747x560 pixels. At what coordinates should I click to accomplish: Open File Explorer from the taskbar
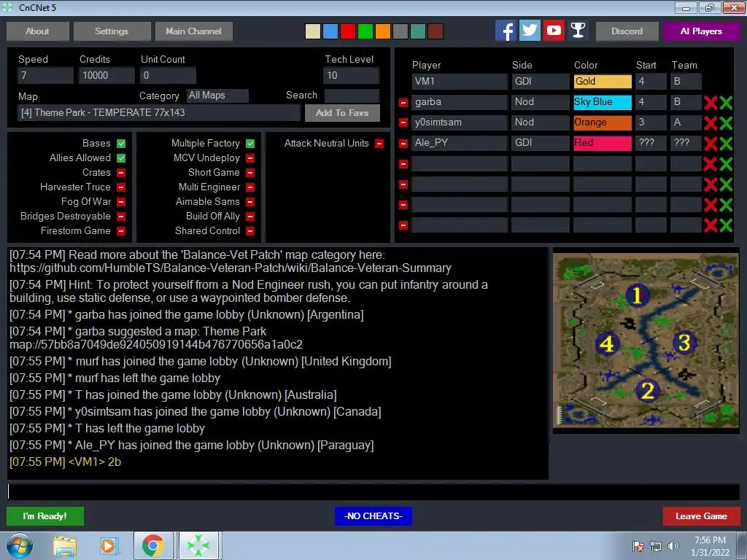pos(65,546)
